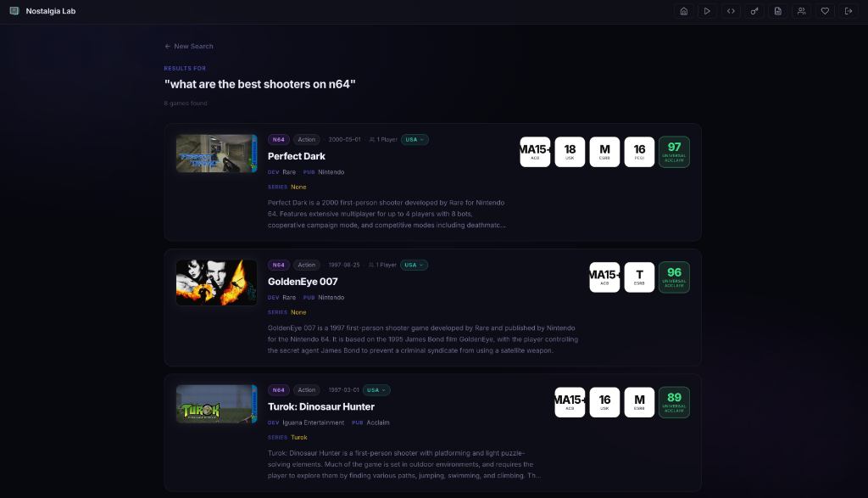Open Turok: Dinosaur Hunter cover thumbnail

(x=216, y=404)
